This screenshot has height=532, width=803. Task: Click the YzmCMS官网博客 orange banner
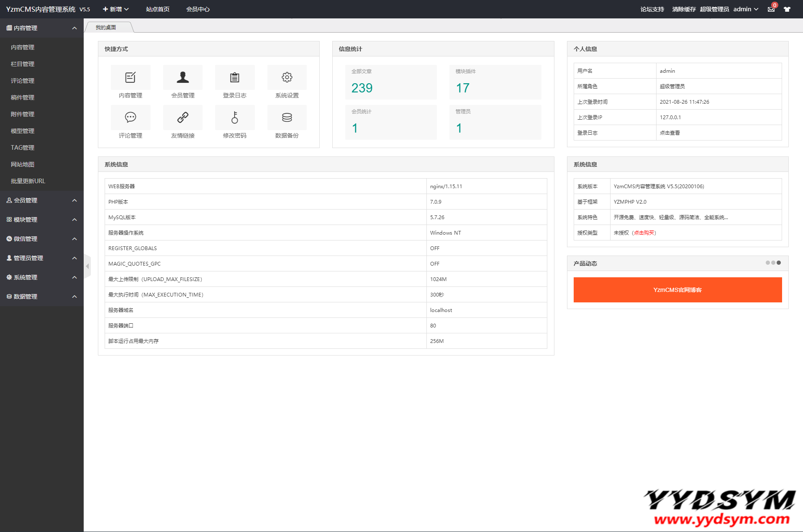(x=677, y=290)
